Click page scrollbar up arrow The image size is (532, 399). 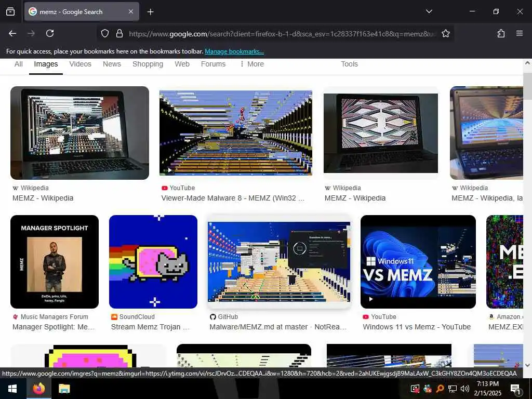[527, 63]
